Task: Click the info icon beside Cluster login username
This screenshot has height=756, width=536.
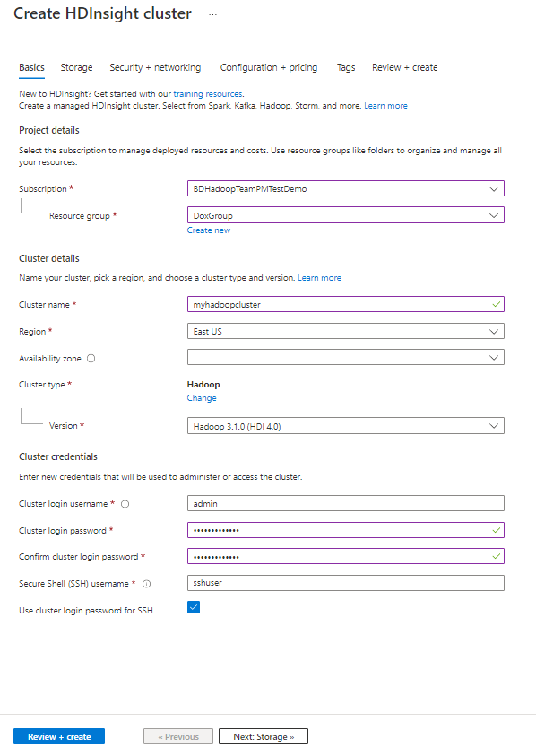Action: click(x=124, y=504)
